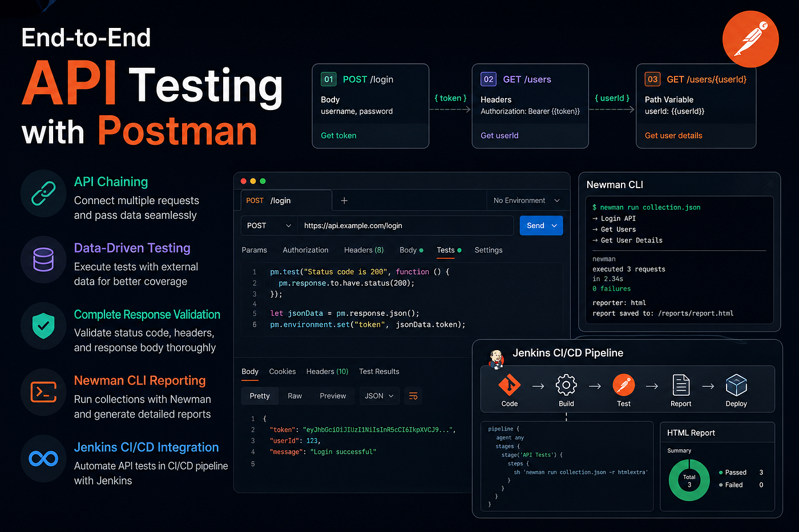Click the Data-Driven Testing database icon
Image resolution: width=799 pixels, height=532 pixels.
(43, 259)
